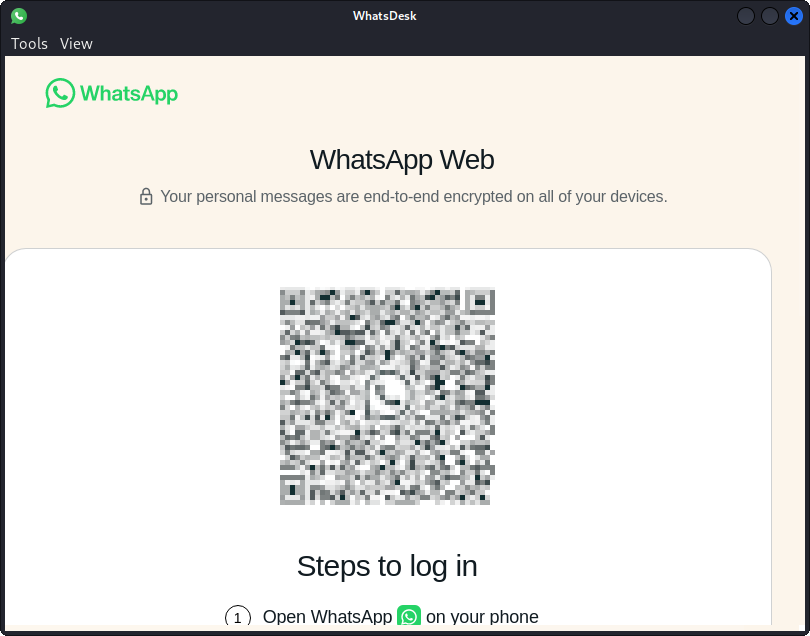
Task: Click the circled number 1 step marker
Action: [x=238, y=616]
